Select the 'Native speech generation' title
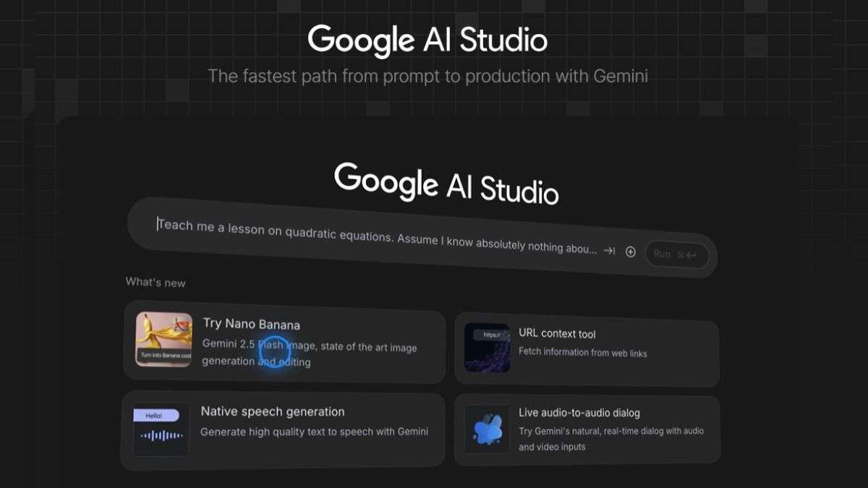The width and height of the screenshot is (868, 488). (x=272, y=411)
